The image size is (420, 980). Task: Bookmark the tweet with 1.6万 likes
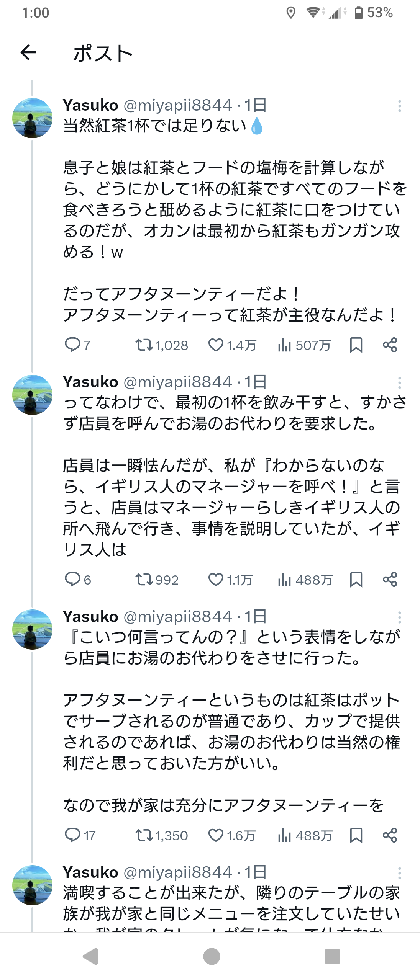click(356, 835)
